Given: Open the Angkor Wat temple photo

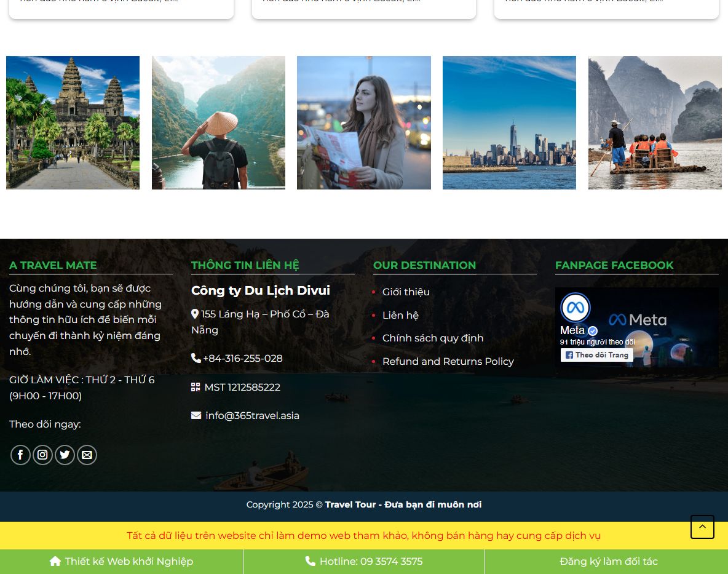Looking at the screenshot, I should coord(73,122).
